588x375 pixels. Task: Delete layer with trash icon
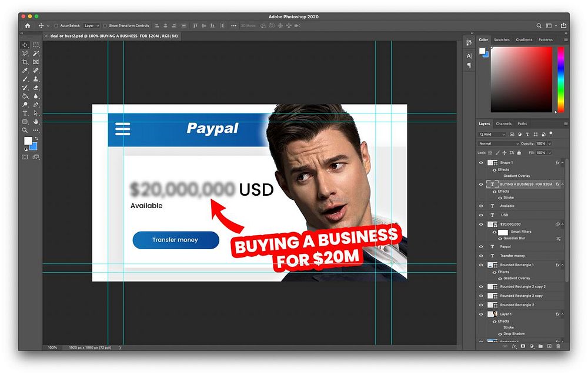[558, 346]
